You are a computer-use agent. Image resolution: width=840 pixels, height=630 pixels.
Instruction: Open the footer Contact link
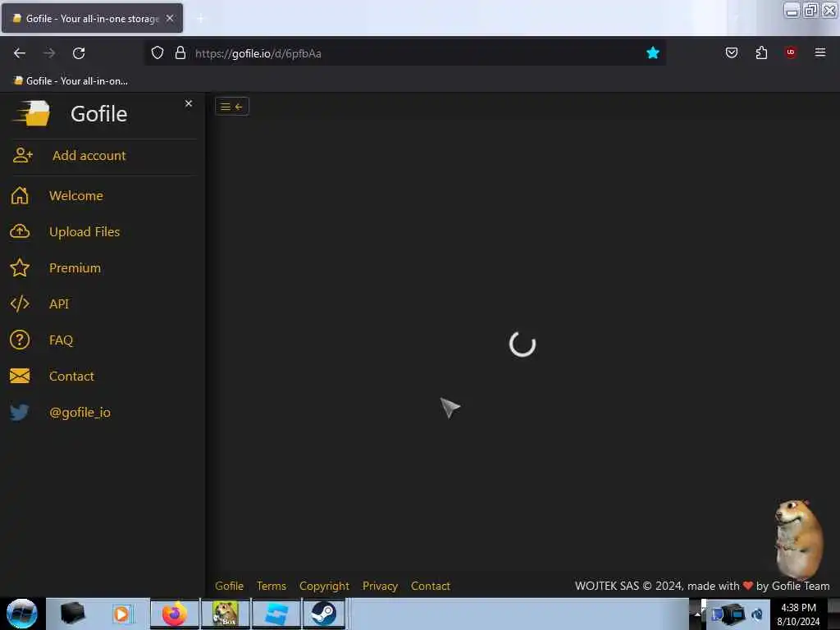point(430,586)
